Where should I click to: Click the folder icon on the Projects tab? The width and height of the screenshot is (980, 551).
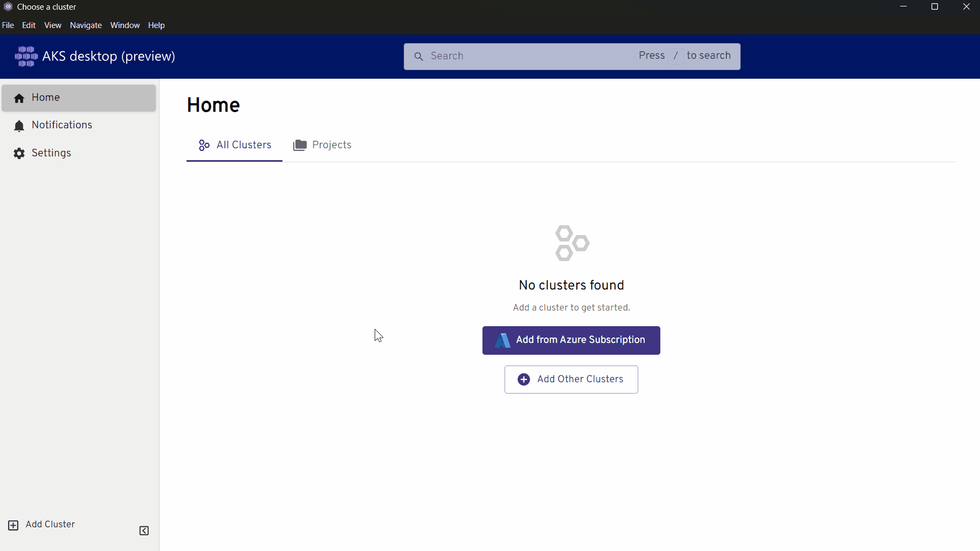(300, 144)
